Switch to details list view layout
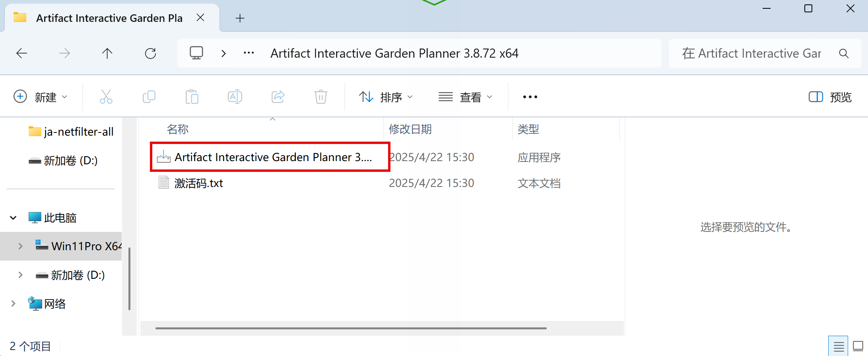 838,346
